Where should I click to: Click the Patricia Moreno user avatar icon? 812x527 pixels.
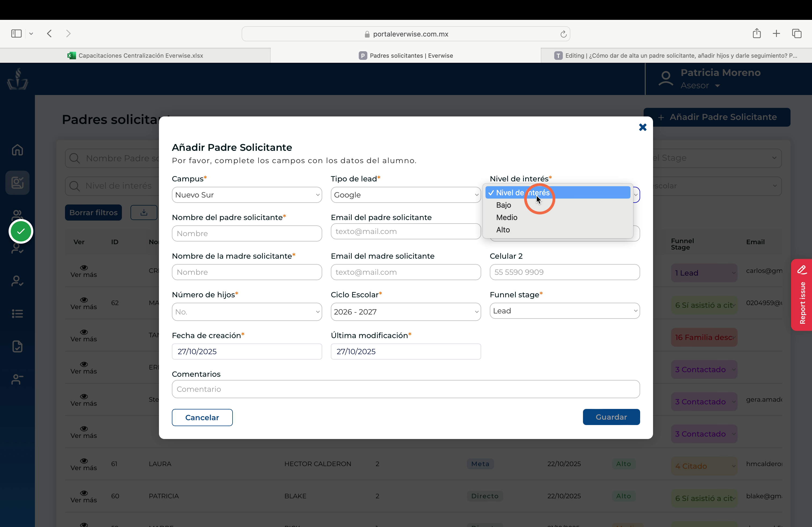click(x=666, y=79)
